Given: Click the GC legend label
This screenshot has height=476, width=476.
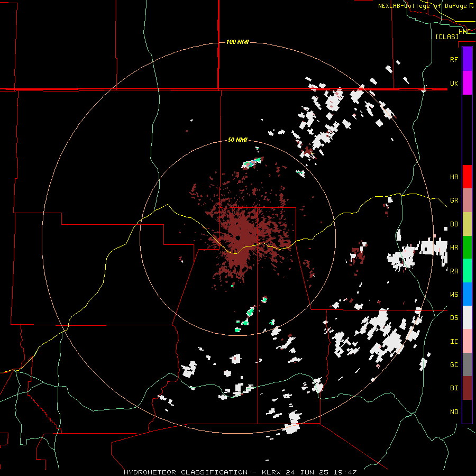Looking at the screenshot, I should [x=454, y=365].
